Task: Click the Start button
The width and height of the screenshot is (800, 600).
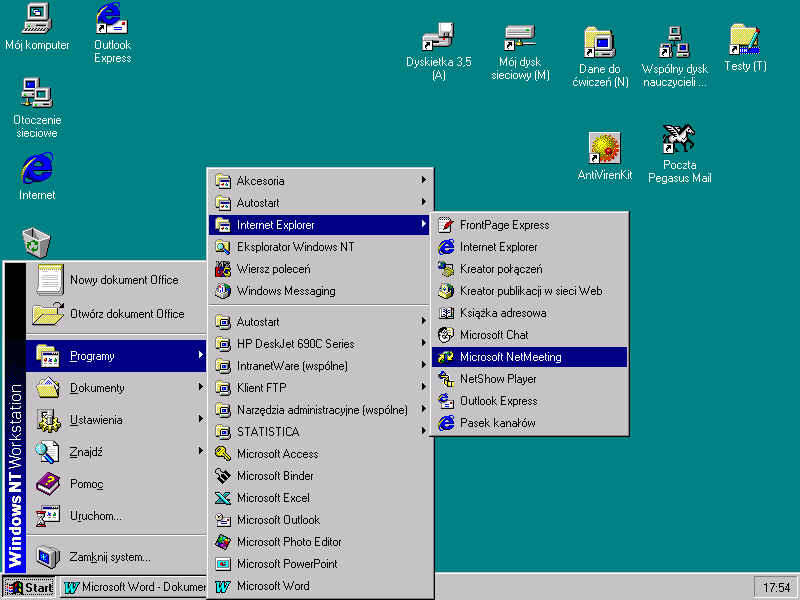Action: point(29,588)
